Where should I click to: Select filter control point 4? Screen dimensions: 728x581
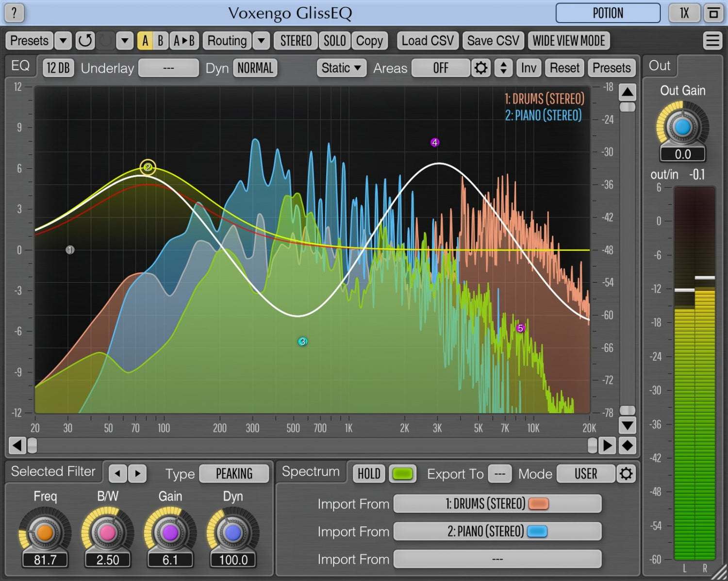(x=435, y=142)
